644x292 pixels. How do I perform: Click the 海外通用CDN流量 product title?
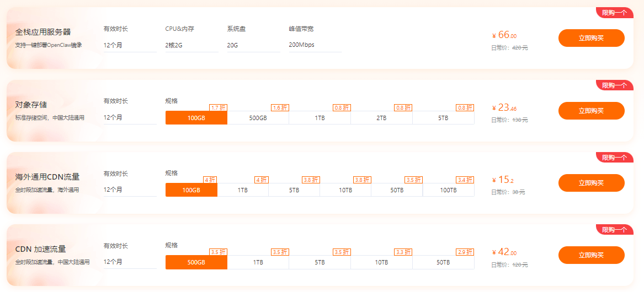tap(47, 177)
